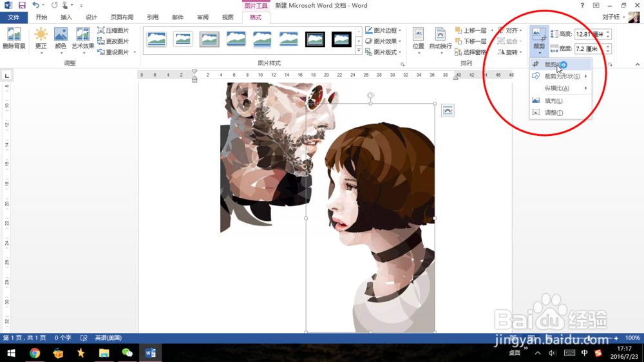The width and height of the screenshot is (644, 362).
Task: Open the File (文件) tab
Action: pos(14,17)
